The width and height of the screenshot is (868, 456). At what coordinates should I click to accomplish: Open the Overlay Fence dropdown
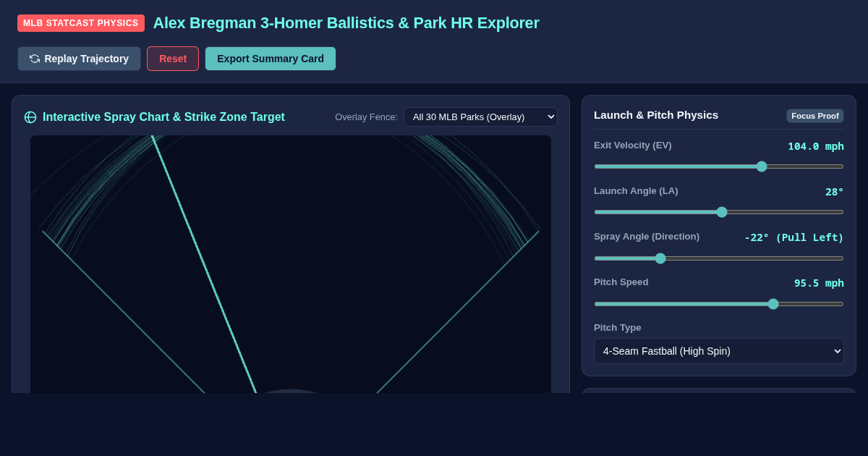coord(480,117)
